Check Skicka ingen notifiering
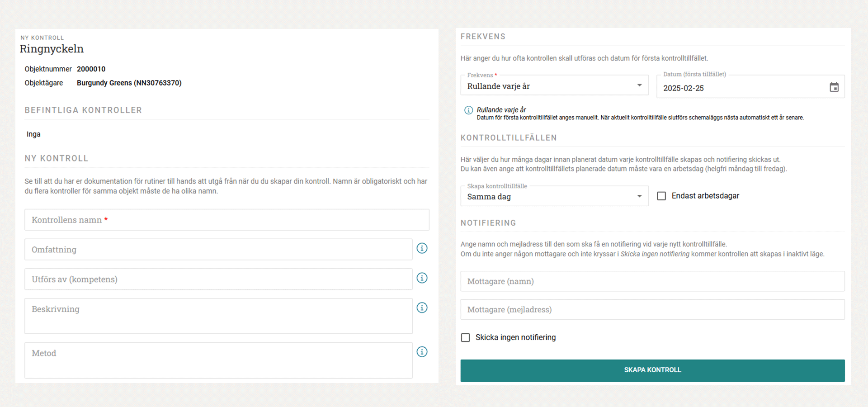The image size is (868, 407). (x=465, y=338)
